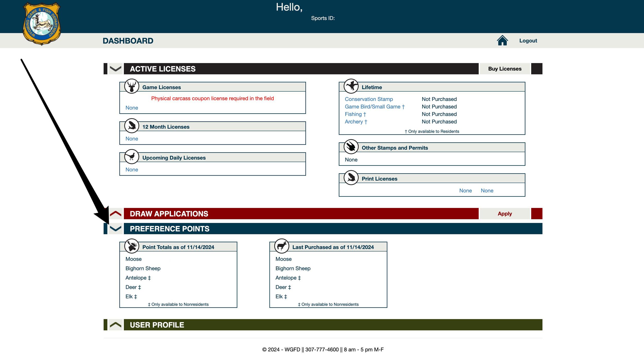Viewport: 644px width, 355px height.
Task: Expand the Preference Points section
Action: click(115, 229)
